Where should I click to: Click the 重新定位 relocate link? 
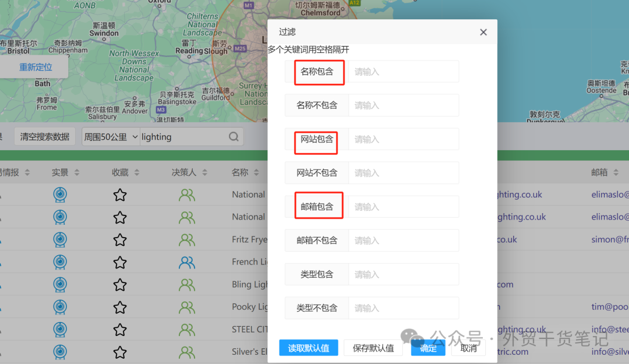click(x=36, y=67)
